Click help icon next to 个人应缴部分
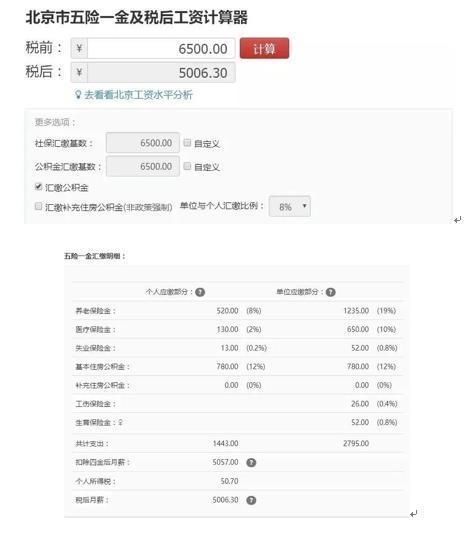468x544 pixels. pyautogui.click(x=200, y=292)
